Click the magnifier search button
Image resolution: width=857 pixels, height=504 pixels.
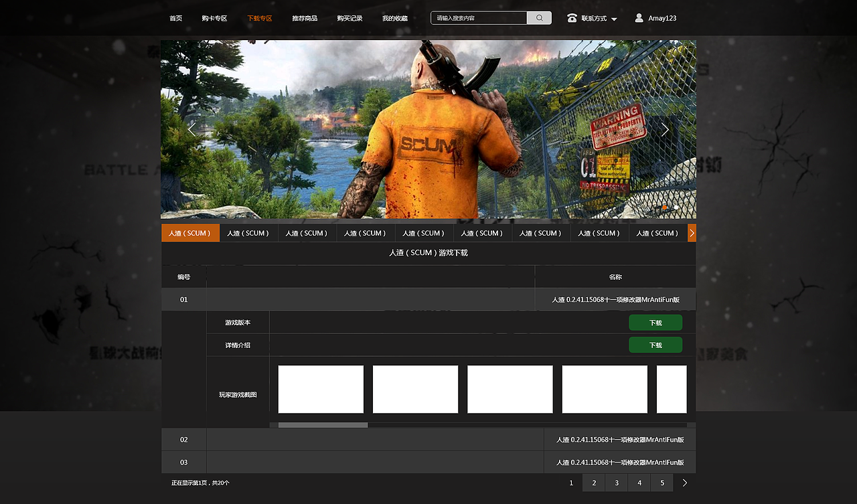pos(539,18)
